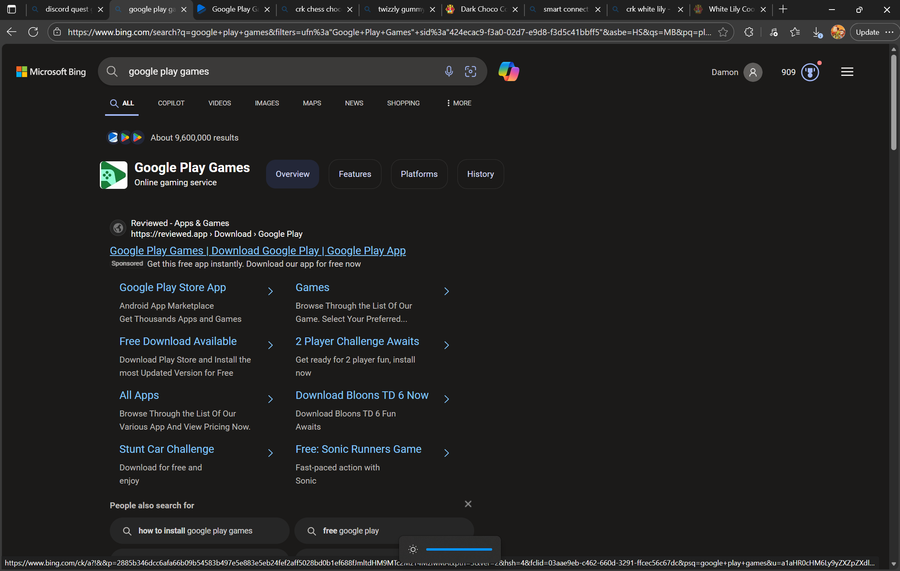900x571 pixels.
Task: Open the media control music-note icon
Action: point(773,32)
